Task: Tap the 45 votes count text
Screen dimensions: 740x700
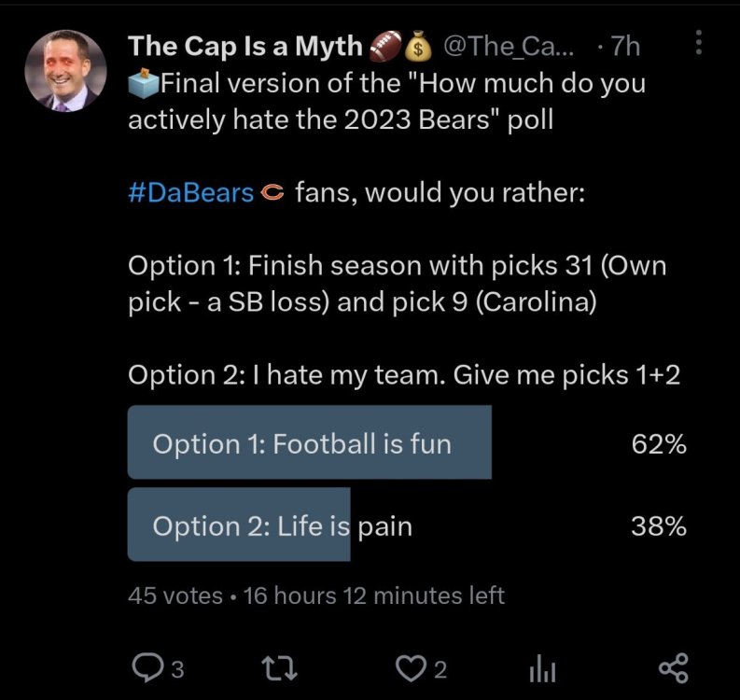Action: 175,595
